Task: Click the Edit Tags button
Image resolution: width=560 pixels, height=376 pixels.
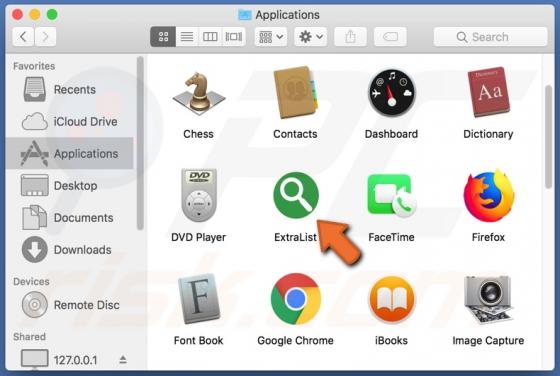Action: [390, 36]
